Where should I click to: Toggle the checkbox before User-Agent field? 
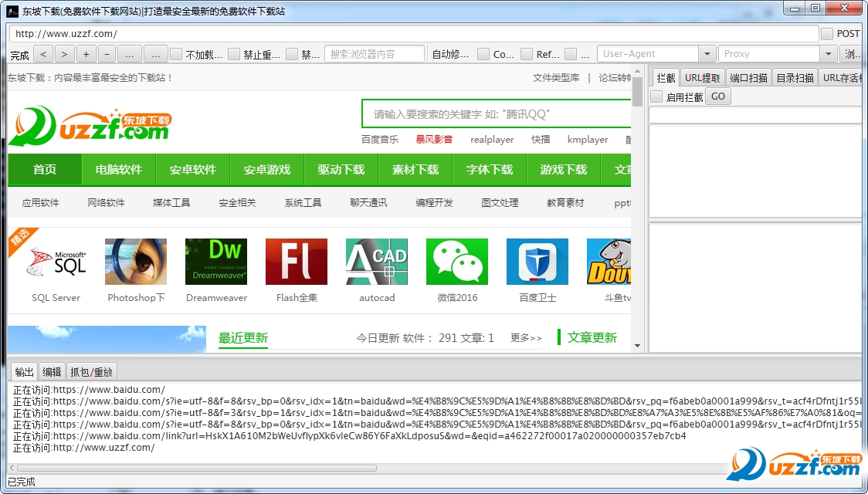[571, 54]
